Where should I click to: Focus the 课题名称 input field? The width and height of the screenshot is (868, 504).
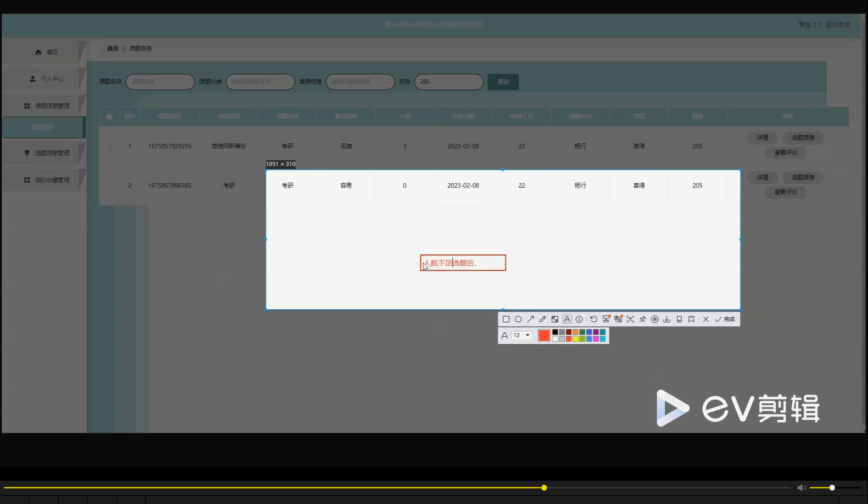pyautogui.click(x=160, y=82)
